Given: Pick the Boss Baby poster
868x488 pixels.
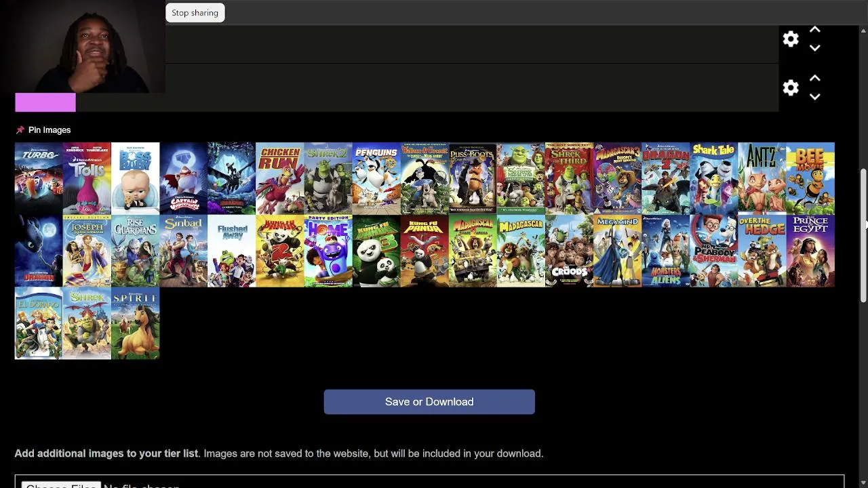Looking at the screenshot, I should pos(135,178).
